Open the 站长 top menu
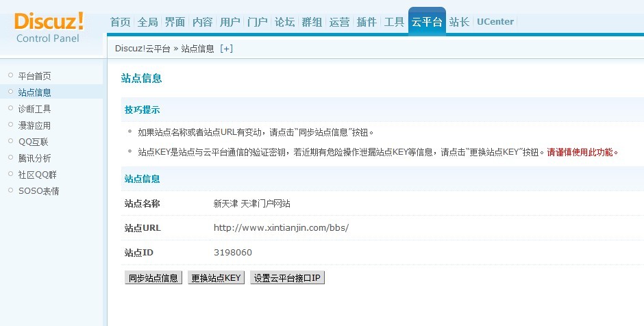644x326 pixels. click(x=459, y=22)
